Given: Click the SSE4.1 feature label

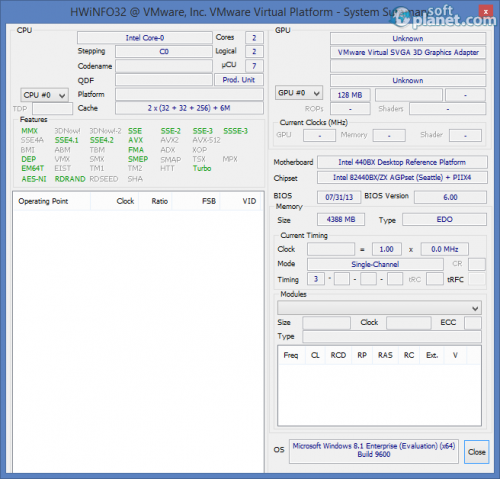Looking at the screenshot, I should point(66,140).
